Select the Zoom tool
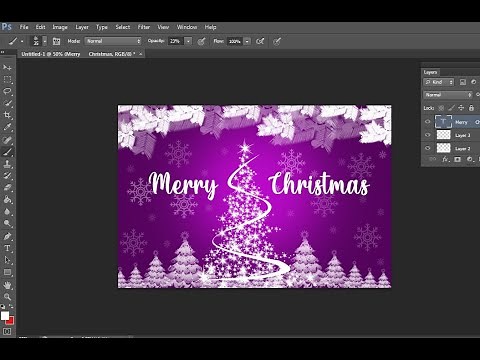The height and width of the screenshot is (360, 480). pyautogui.click(x=7, y=297)
